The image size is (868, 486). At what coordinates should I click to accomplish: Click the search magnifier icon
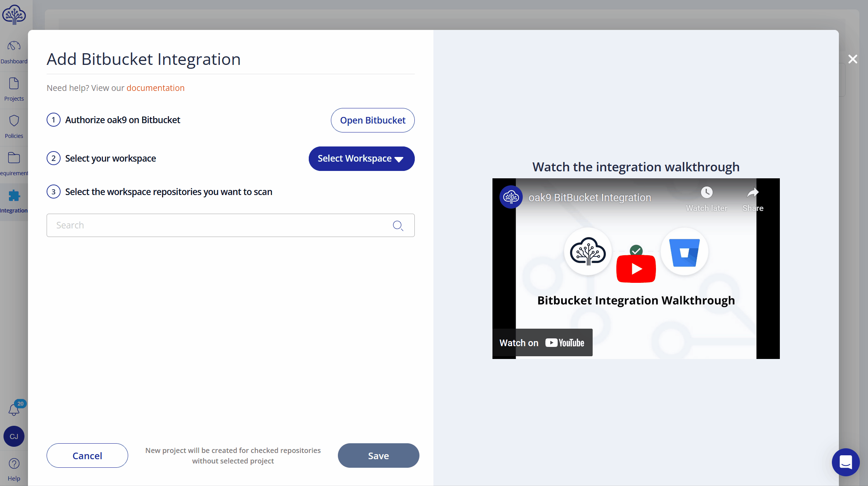point(398,225)
